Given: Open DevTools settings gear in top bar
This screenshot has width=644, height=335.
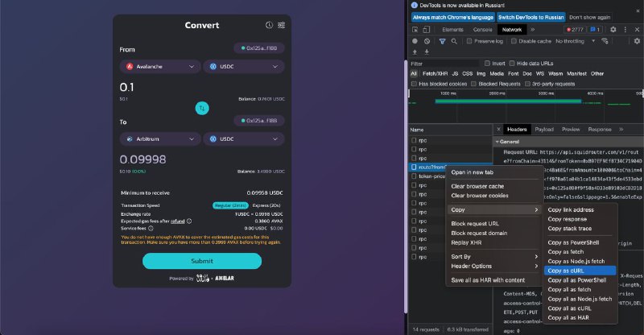Looking at the screenshot, I should [x=613, y=30].
